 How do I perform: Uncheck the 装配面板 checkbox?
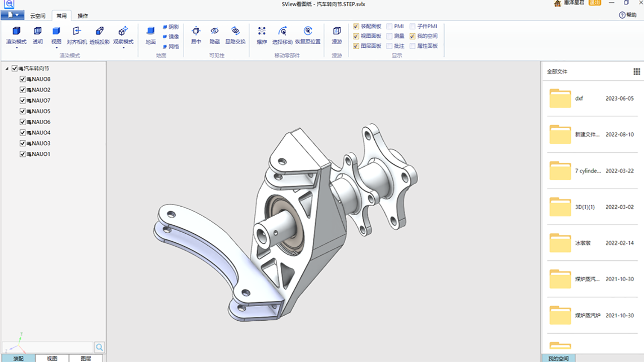coord(355,26)
